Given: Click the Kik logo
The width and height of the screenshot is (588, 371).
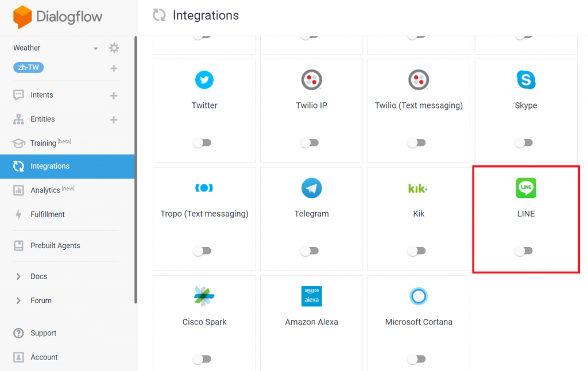Looking at the screenshot, I should pyautogui.click(x=418, y=188).
